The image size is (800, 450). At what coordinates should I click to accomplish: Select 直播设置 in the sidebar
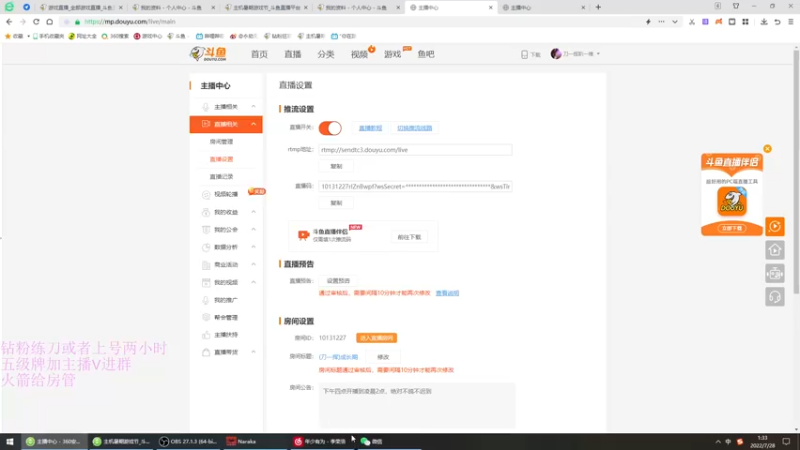tap(221, 159)
